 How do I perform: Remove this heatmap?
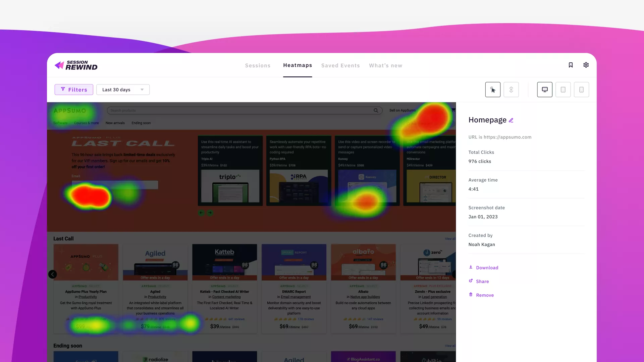[x=485, y=295]
